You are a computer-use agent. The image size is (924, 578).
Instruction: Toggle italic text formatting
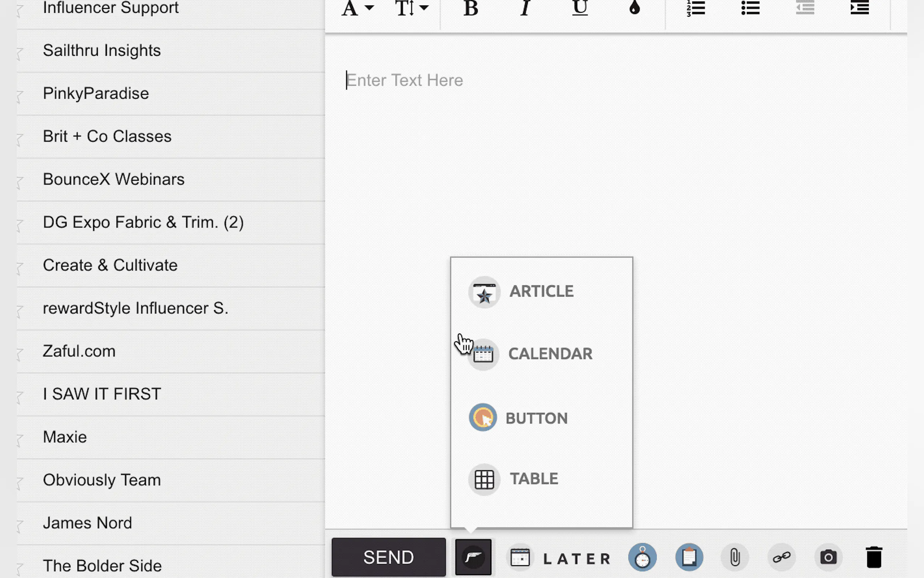(525, 8)
